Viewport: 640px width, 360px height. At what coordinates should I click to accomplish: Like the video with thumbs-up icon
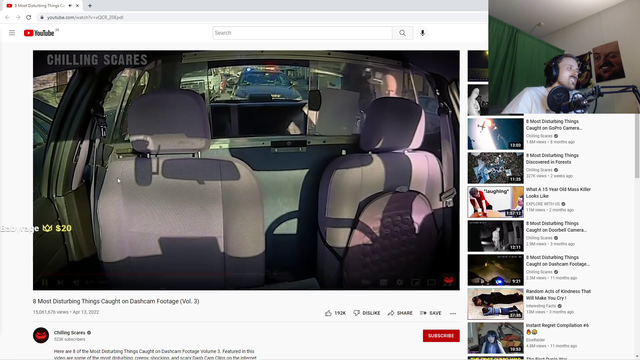pyautogui.click(x=329, y=313)
